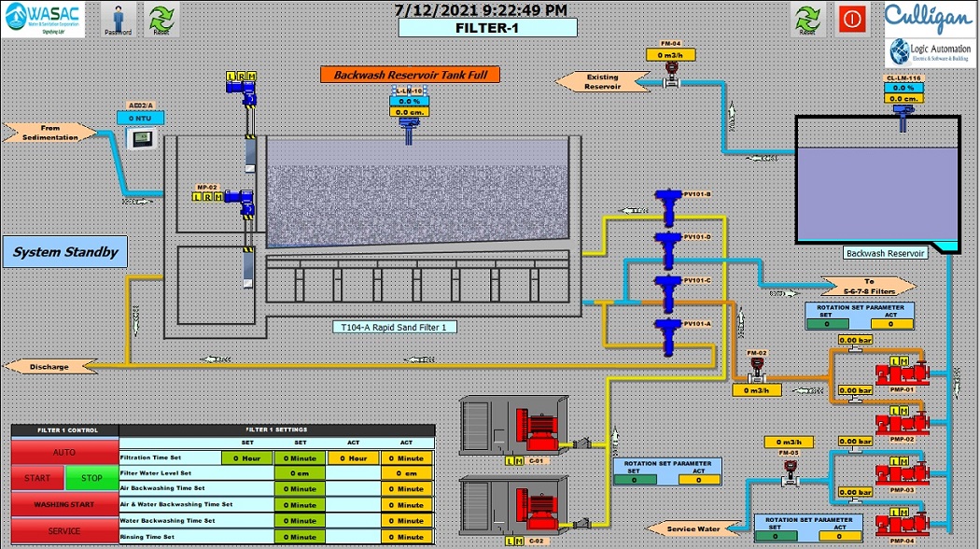Click the FM-02 flow meter
980x549 pixels.
pyautogui.click(x=758, y=367)
